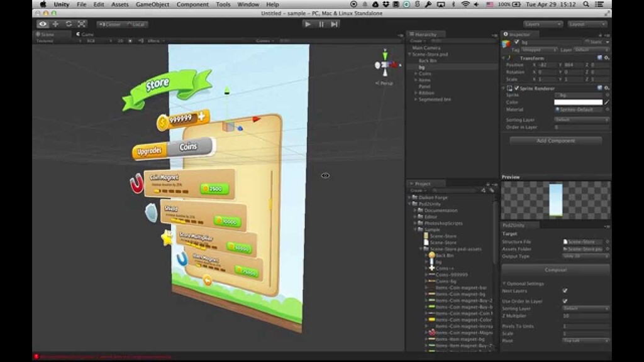
Task: Open the GameObject menu
Action: click(x=153, y=4)
